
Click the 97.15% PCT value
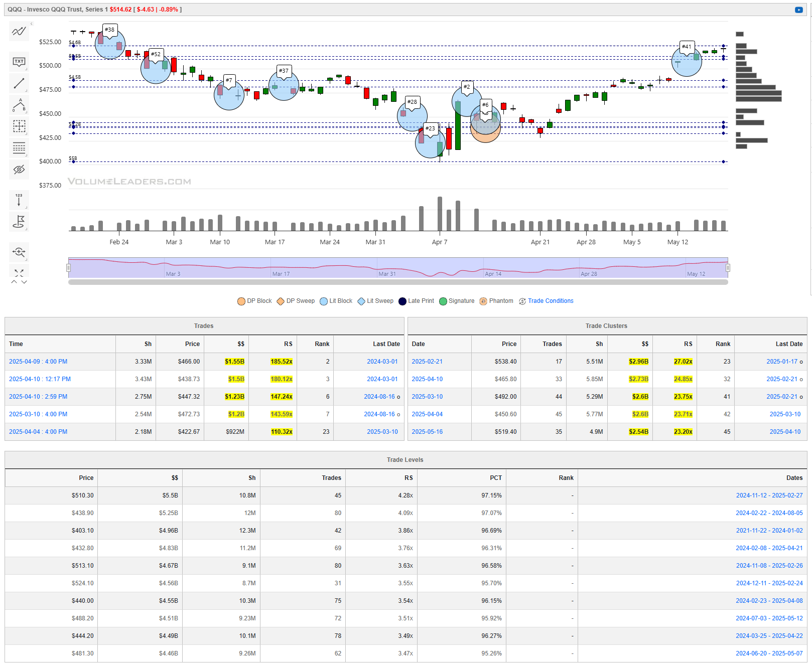pos(491,495)
